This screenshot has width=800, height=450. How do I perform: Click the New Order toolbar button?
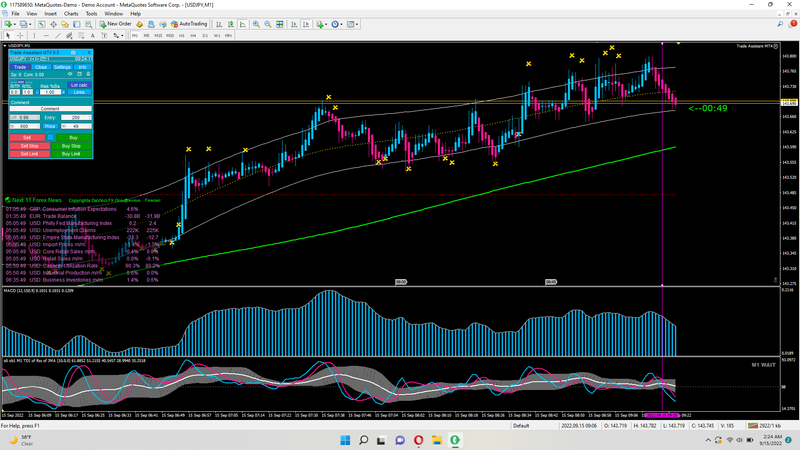coord(115,24)
